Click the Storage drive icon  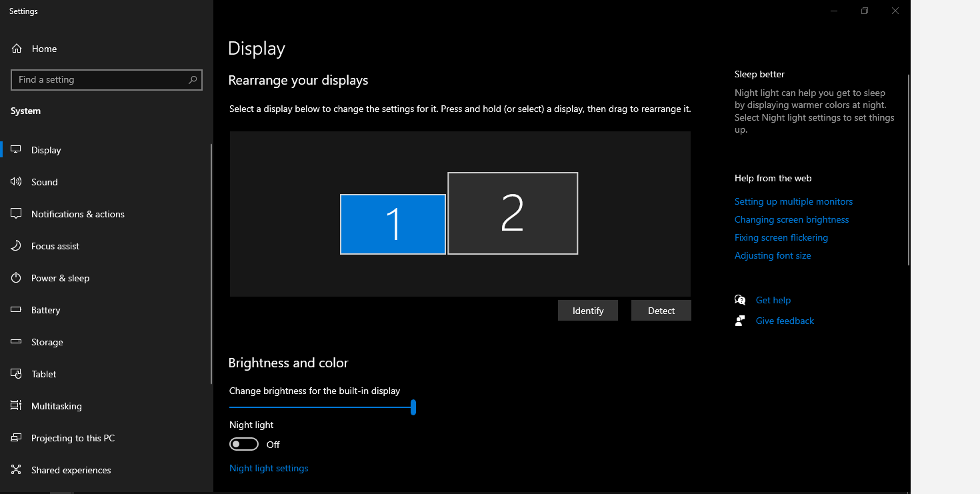[16, 341]
